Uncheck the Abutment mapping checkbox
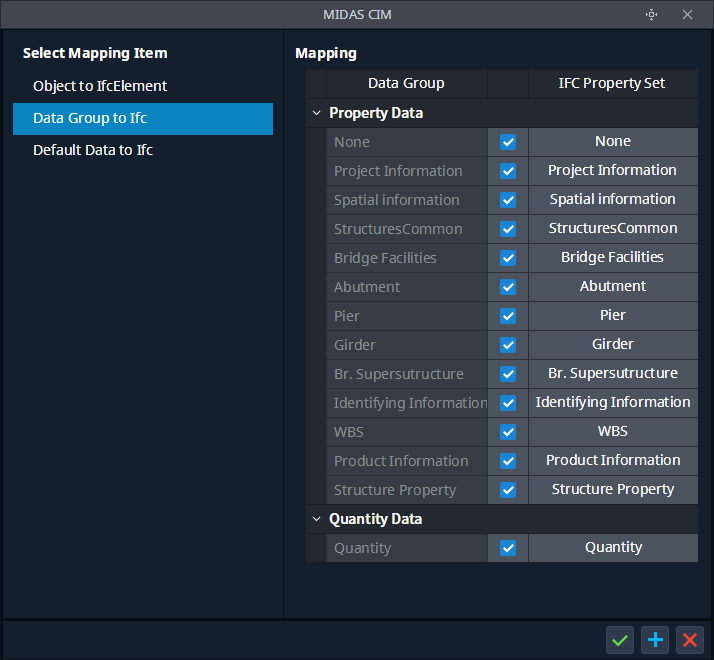Screen dimensions: 714x660 (x=508, y=287)
